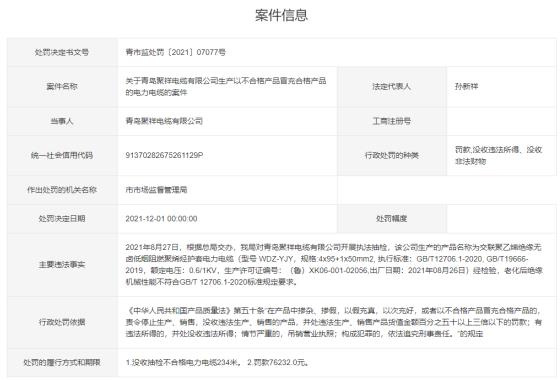Click violation facts paragraph starting 2021年8月27日
The image size is (560, 380).
click(x=334, y=265)
